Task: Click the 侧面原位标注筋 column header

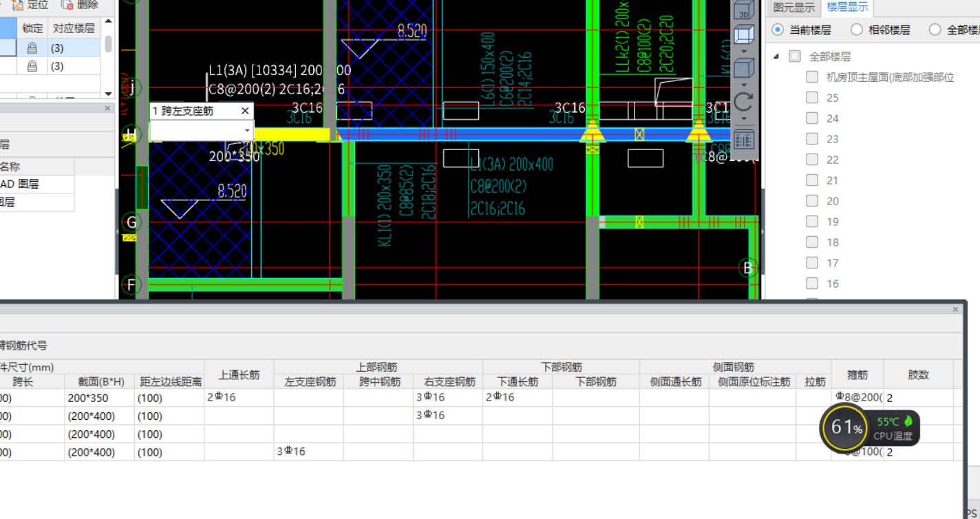Action: [x=753, y=381]
